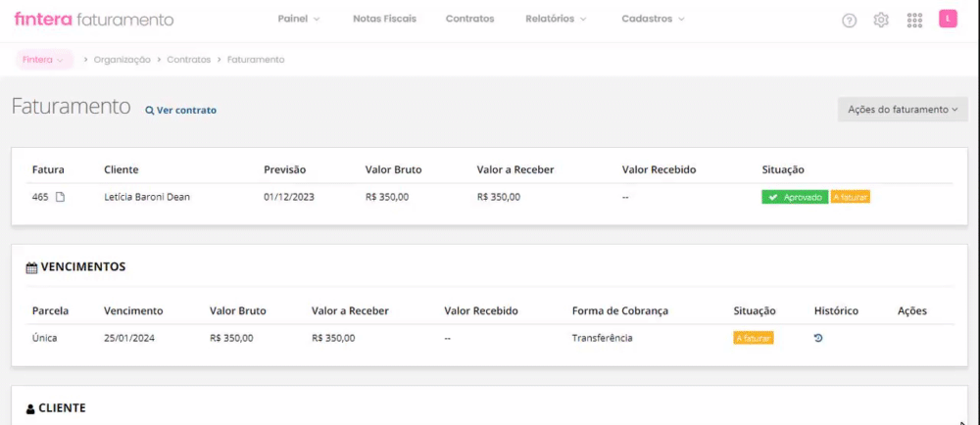The width and height of the screenshot is (980, 425).
Task: Click the Fintera faturamento logo
Action: pyautogui.click(x=94, y=20)
